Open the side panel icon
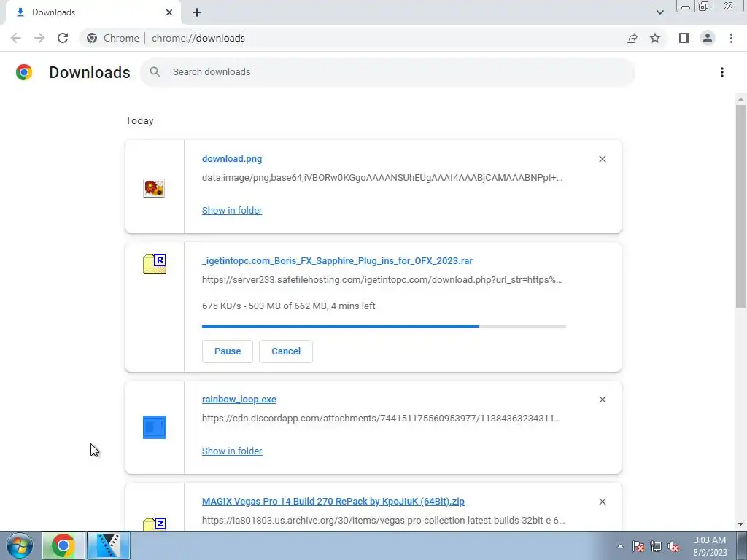The width and height of the screenshot is (747, 560). tap(684, 38)
